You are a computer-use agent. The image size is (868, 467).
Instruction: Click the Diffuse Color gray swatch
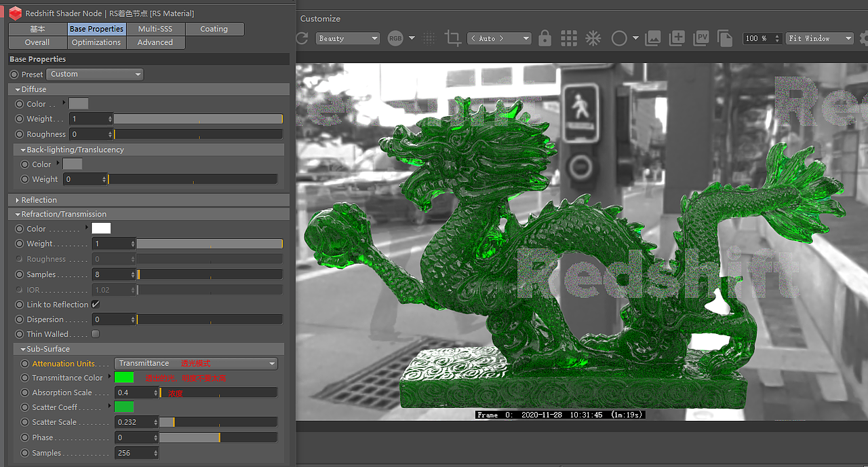(x=79, y=104)
